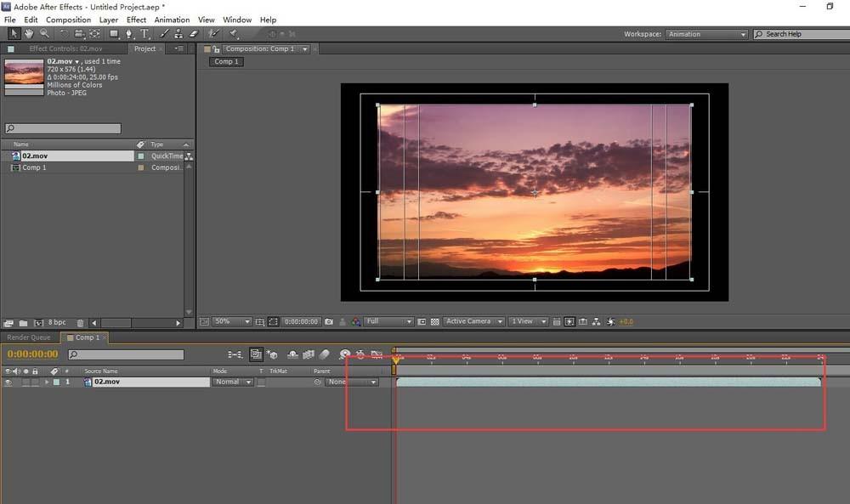Screen dimensions: 850x504
Task: Toggle the transparency grid in viewer
Action: [434, 322]
